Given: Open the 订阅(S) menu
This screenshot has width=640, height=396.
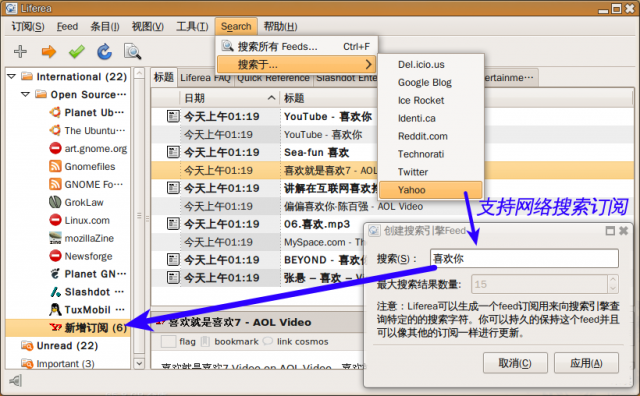Looking at the screenshot, I should (28, 27).
